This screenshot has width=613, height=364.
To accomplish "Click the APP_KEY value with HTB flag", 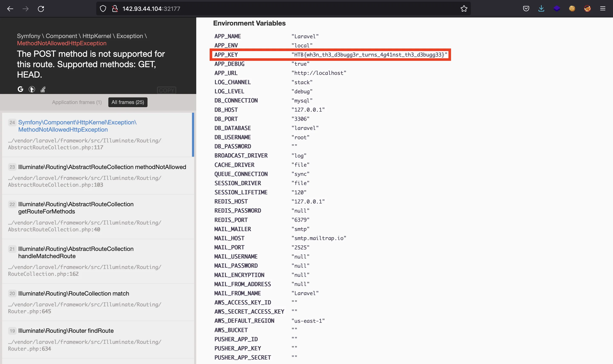I will point(369,55).
